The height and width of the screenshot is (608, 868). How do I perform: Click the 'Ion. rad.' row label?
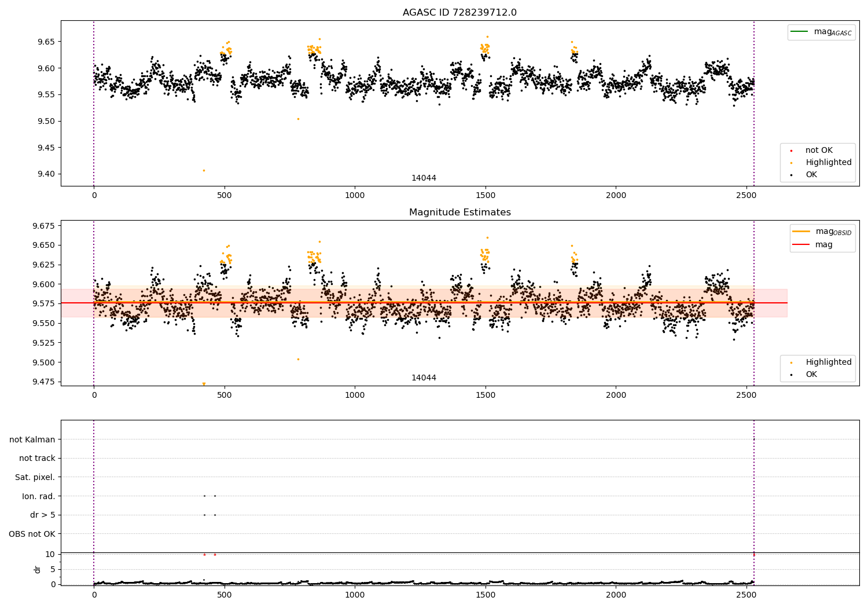pyautogui.click(x=39, y=496)
